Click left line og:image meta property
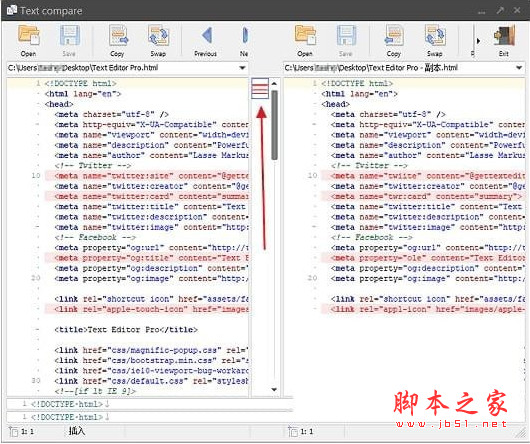 click(x=151, y=278)
